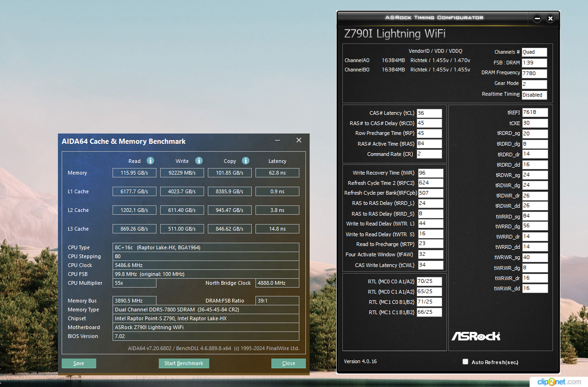Click the tRRD_S field showing 8
This screenshot has height=387, width=588.
431,214
